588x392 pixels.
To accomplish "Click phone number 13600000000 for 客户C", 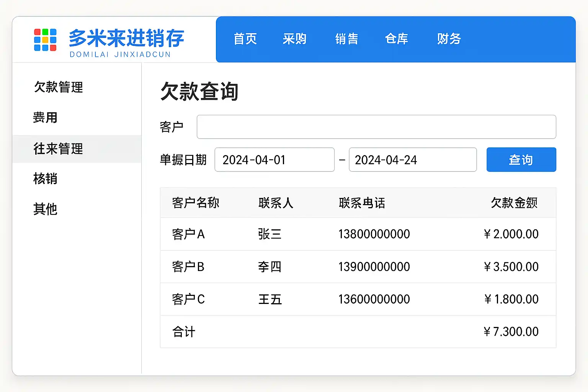I will pyautogui.click(x=374, y=299).
